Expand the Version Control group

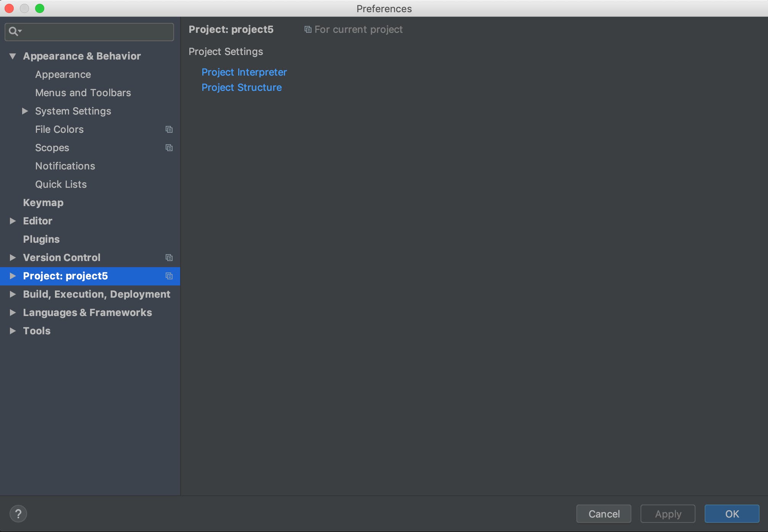tap(13, 258)
